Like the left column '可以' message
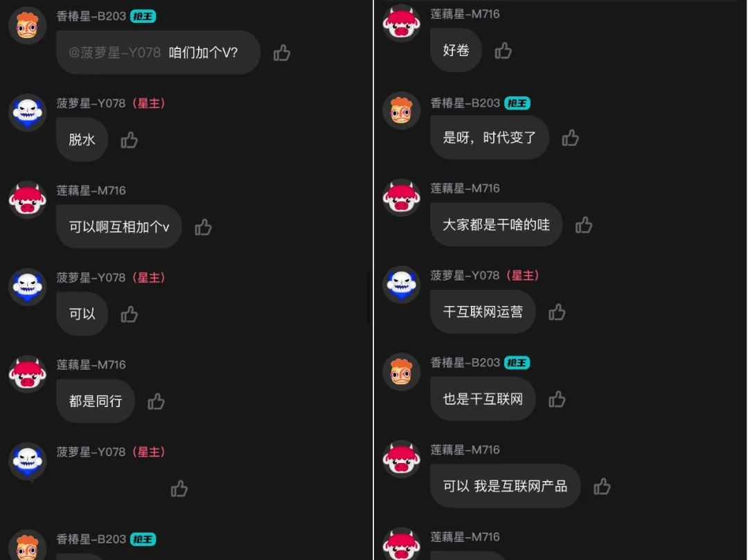The height and width of the screenshot is (560, 748). pos(130,314)
